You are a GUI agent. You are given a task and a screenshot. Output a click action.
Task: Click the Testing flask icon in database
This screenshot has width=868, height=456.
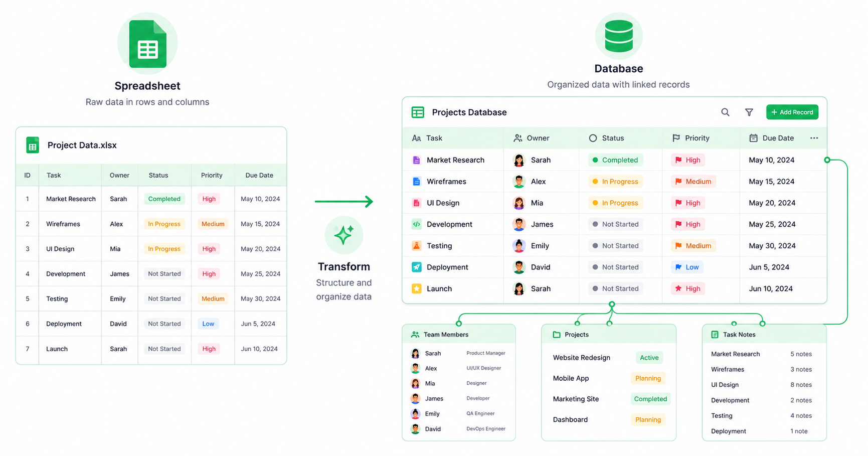416,246
